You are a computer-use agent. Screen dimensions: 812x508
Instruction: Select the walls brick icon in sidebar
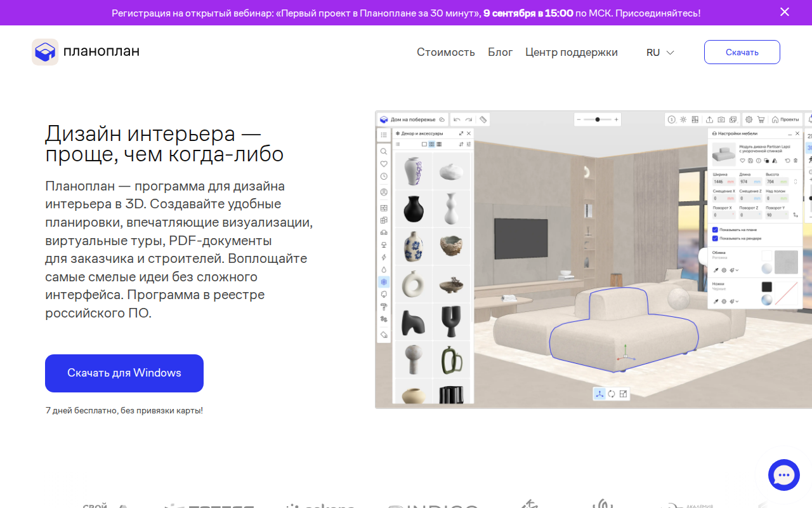[384, 208]
